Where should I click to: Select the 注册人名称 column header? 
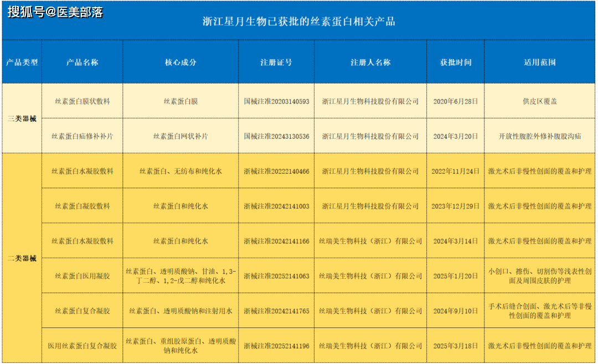point(370,62)
